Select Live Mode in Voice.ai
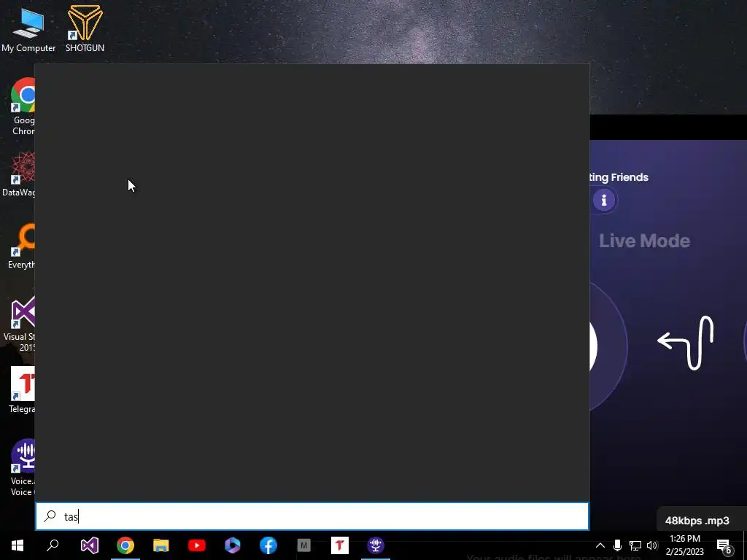This screenshot has height=560, width=747. pos(644,241)
